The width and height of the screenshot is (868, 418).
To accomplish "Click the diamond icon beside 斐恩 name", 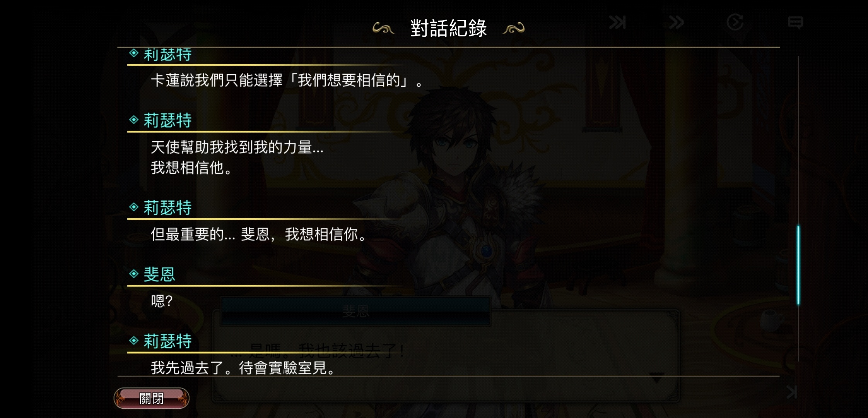I will (134, 274).
